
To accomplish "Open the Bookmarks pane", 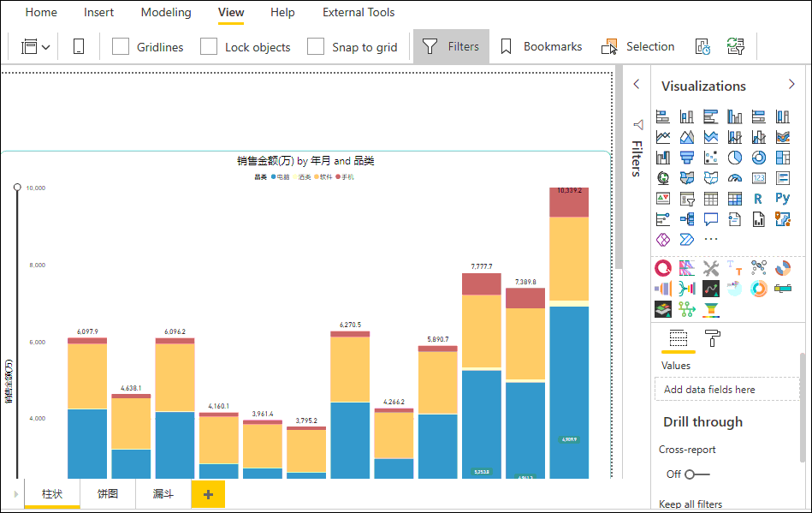I will pos(541,46).
